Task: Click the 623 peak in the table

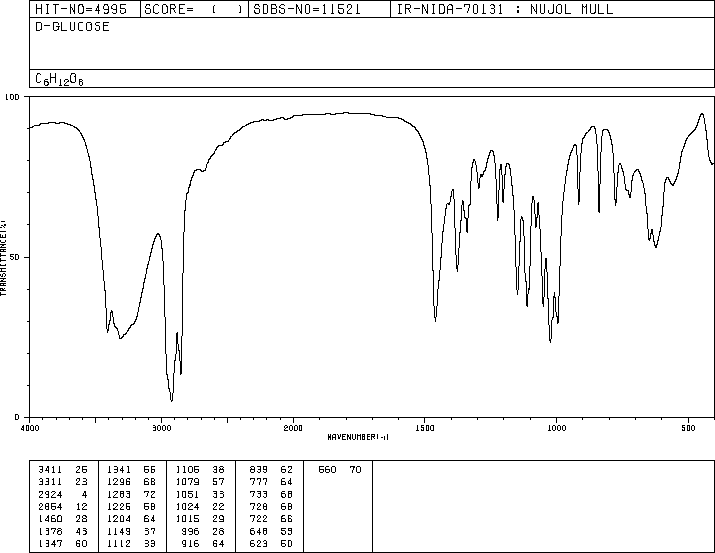Action: pos(259,544)
